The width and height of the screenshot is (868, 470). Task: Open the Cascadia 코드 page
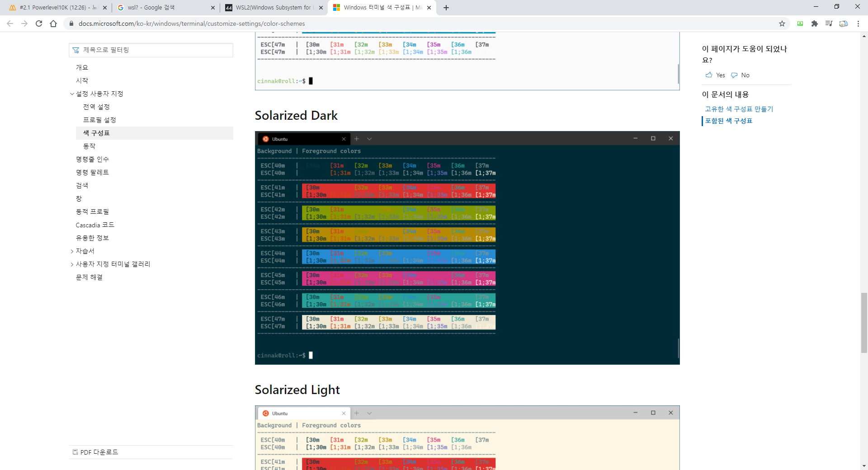pos(95,225)
